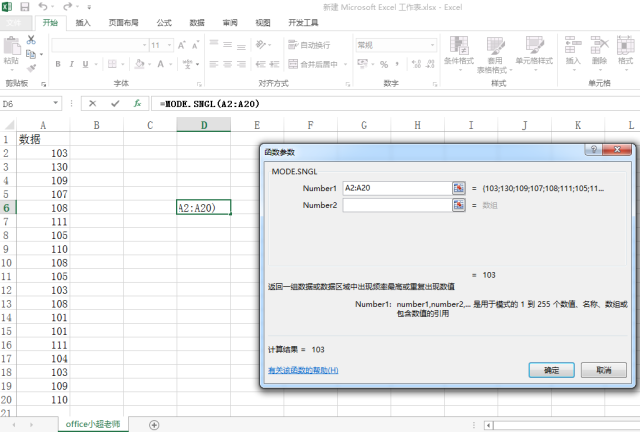Expand the Merge and Center arrow
The height and width of the screenshot is (432, 640).
(345, 64)
